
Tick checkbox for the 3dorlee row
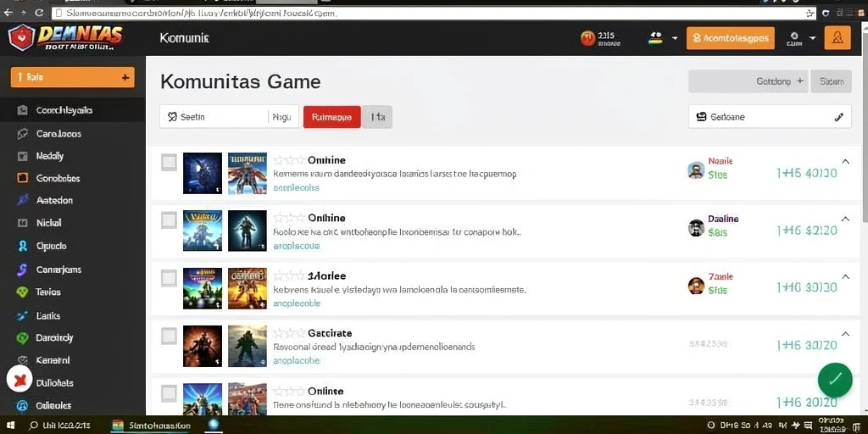coord(169,278)
